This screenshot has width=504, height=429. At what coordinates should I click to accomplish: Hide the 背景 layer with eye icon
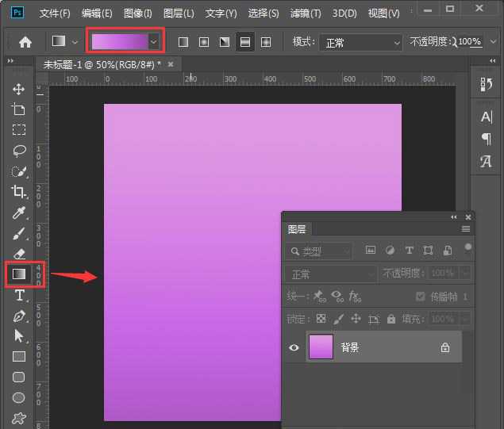click(294, 347)
